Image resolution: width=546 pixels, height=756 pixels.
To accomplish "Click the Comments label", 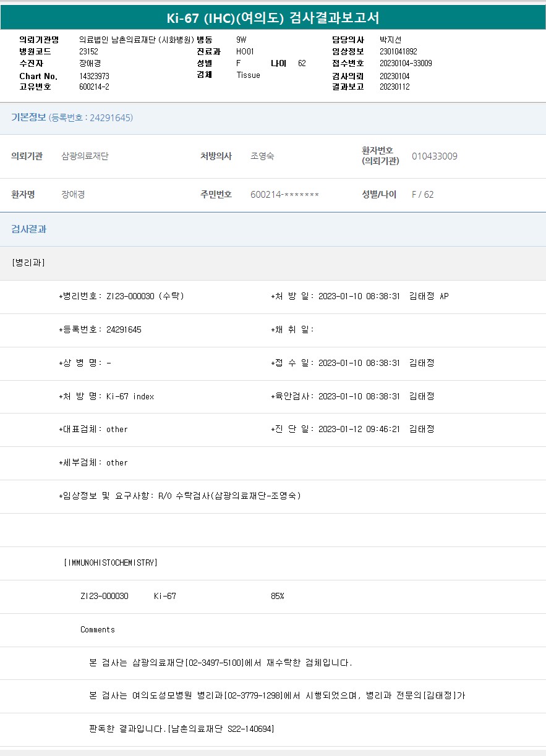I will tap(98, 630).
